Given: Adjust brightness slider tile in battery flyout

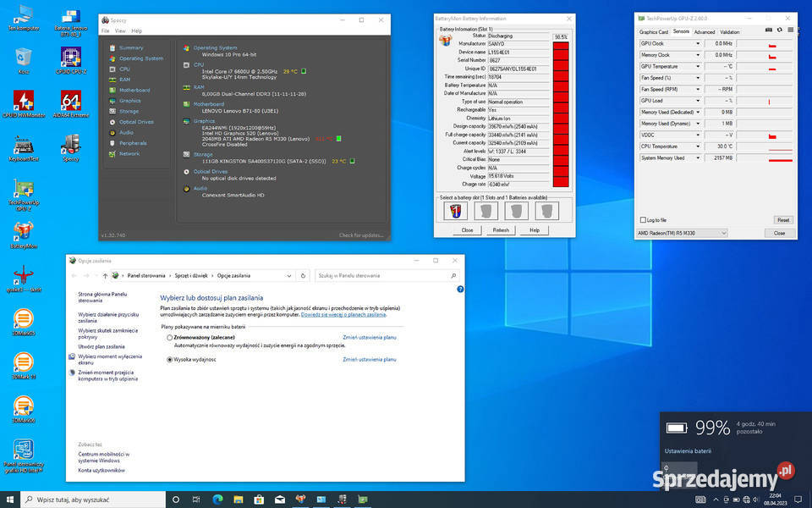Looking at the screenshot, I should (x=679, y=473).
